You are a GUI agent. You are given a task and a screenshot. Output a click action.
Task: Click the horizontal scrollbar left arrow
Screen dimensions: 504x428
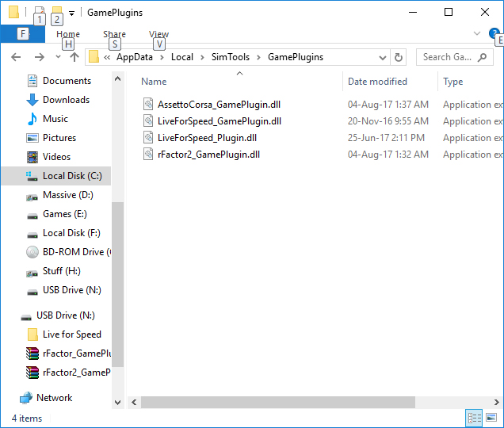click(x=134, y=403)
